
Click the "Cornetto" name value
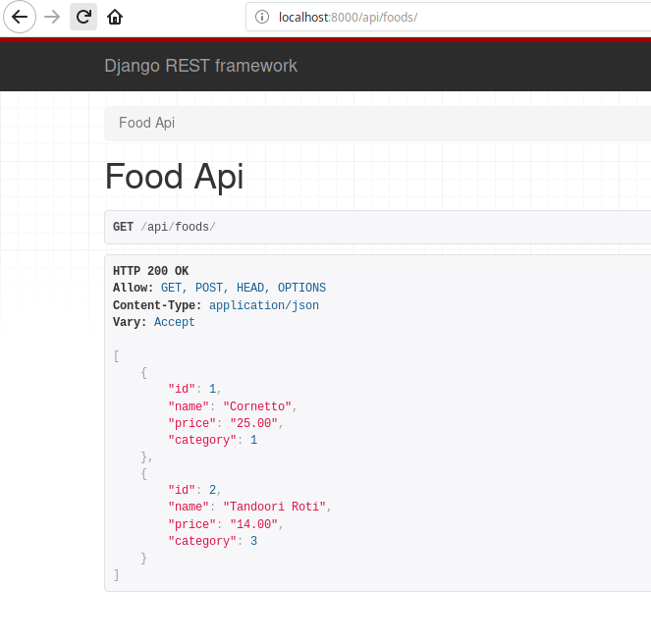(257, 406)
